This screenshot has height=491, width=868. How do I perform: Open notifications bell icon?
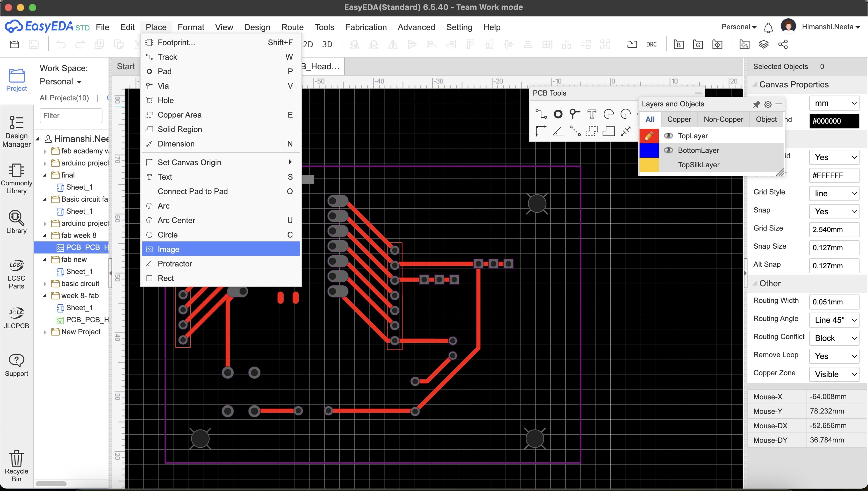click(768, 27)
